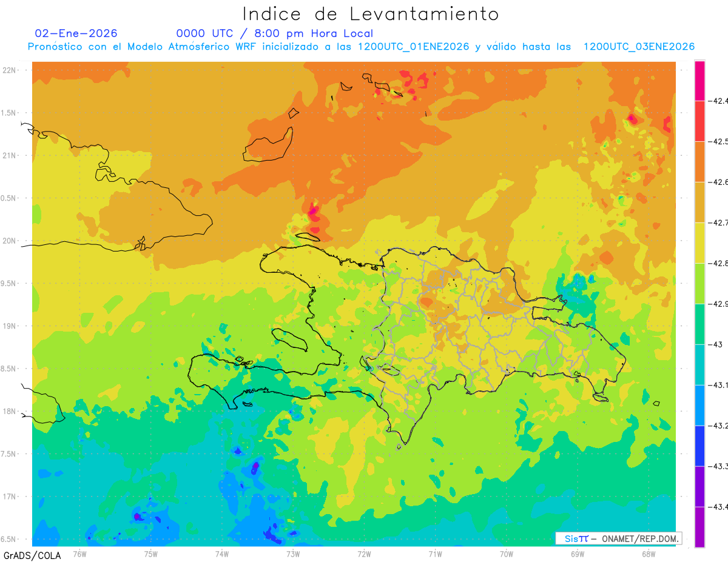Click the purple swatch at the legend bottom

tap(699, 527)
